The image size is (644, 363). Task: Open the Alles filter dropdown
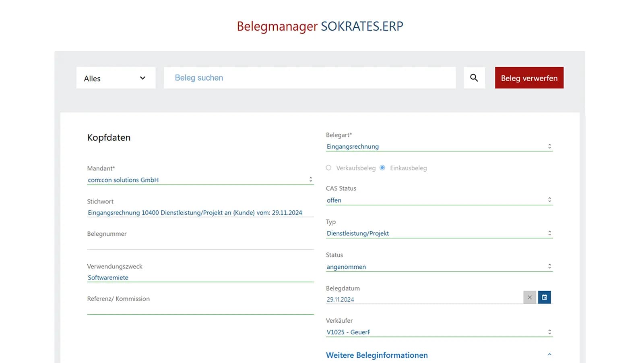click(116, 78)
